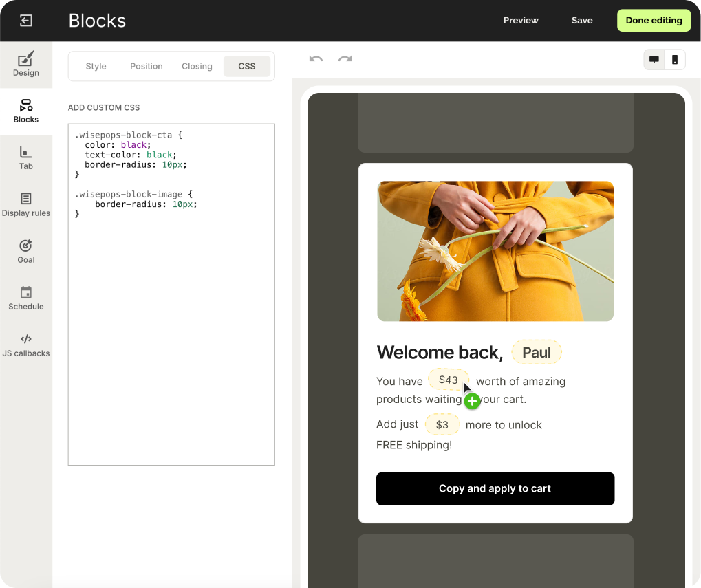Click the undo arrow
This screenshot has width=701, height=588.
tap(316, 59)
